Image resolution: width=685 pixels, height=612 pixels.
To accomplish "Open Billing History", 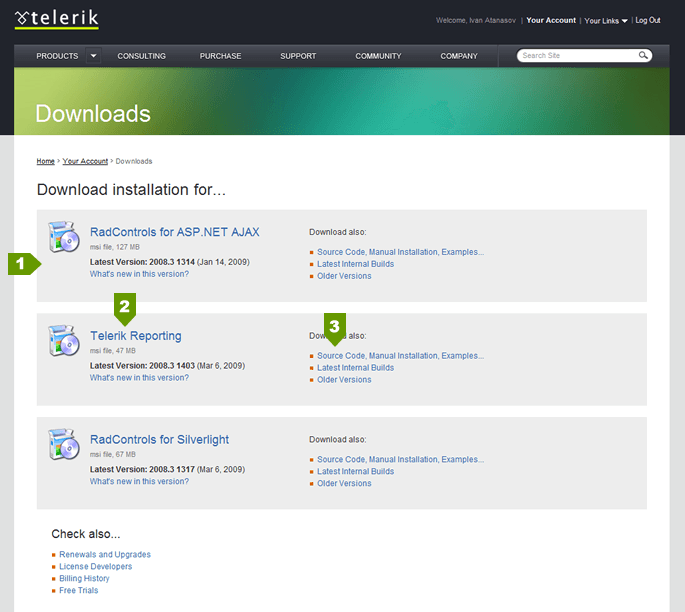I will tap(84, 578).
